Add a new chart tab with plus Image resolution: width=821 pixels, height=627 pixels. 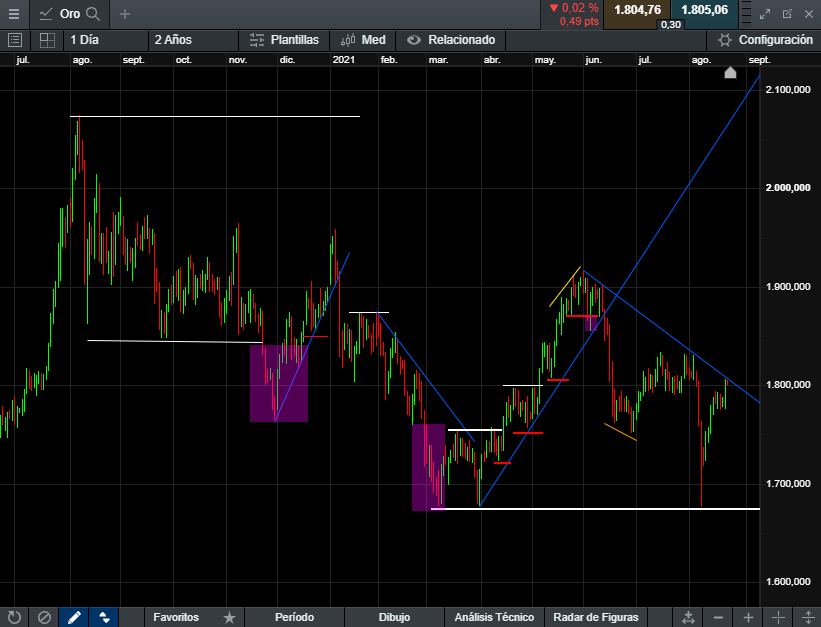click(x=125, y=14)
